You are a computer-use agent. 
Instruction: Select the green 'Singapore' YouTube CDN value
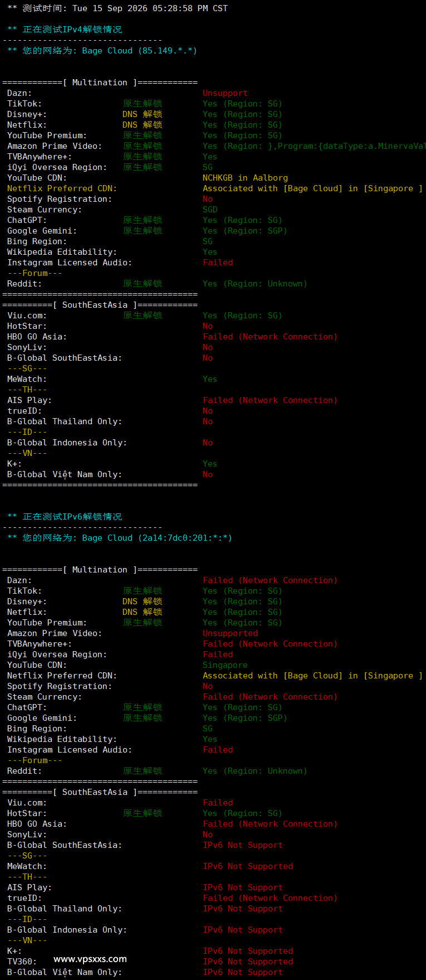(225, 665)
